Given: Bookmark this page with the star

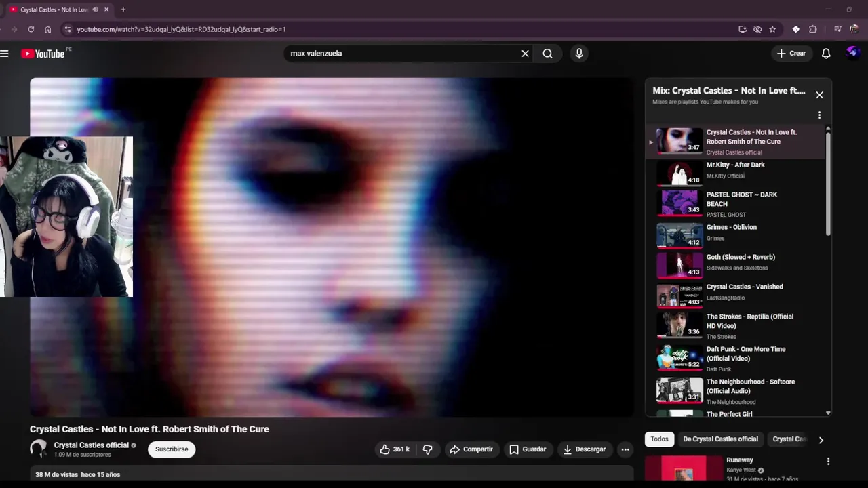Looking at the screenshot, I should (x=772, y=29).
